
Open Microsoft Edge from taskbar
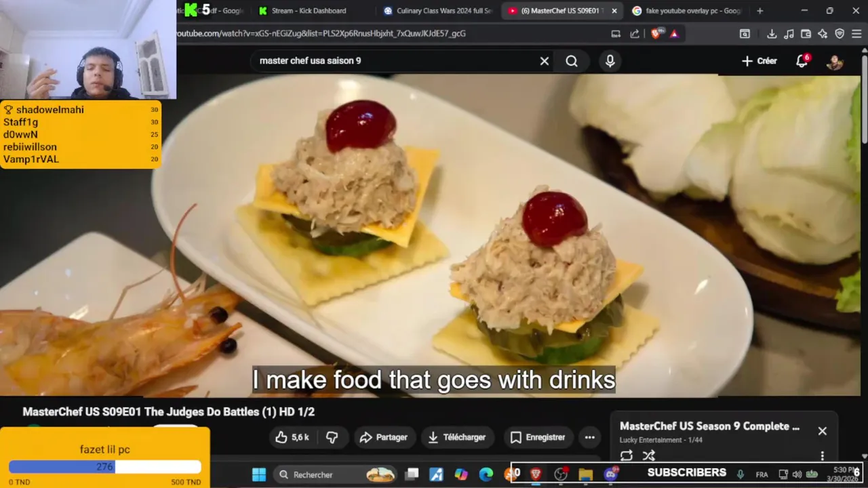486,474
